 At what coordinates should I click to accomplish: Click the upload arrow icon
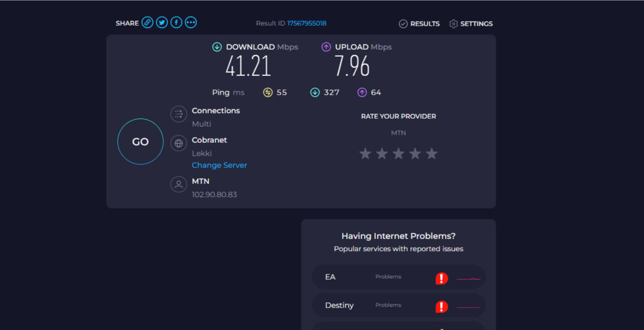(326, 47)
